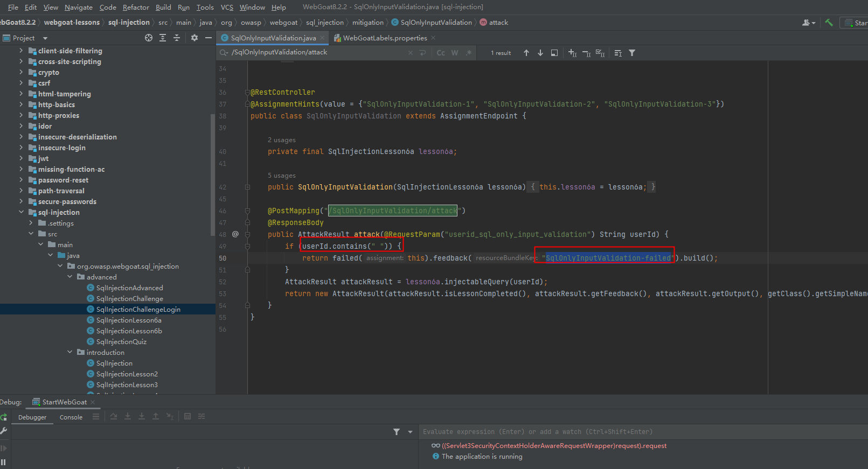Switch to the Debugger tab
868x469 pixels.
(x=32, y=417)
